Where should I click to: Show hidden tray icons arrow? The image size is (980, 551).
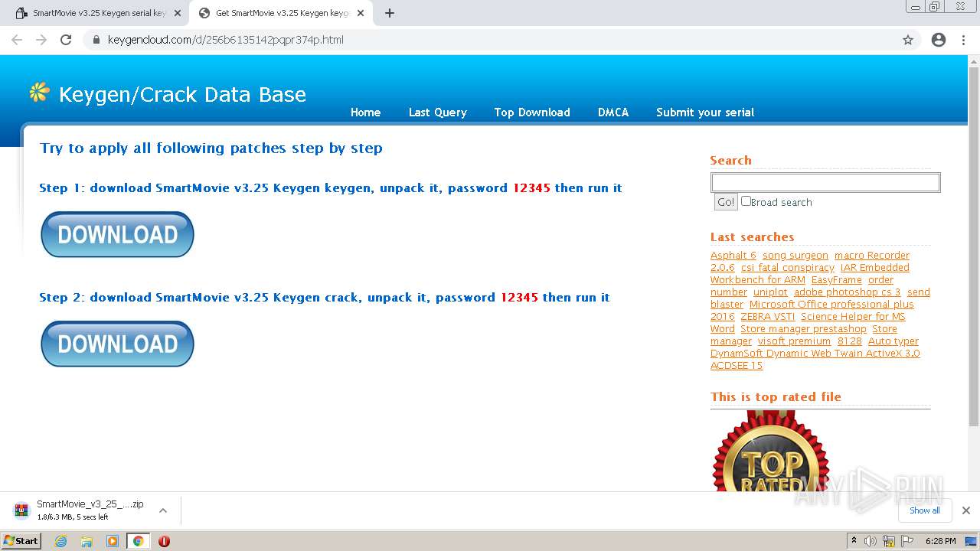(854, 541)
